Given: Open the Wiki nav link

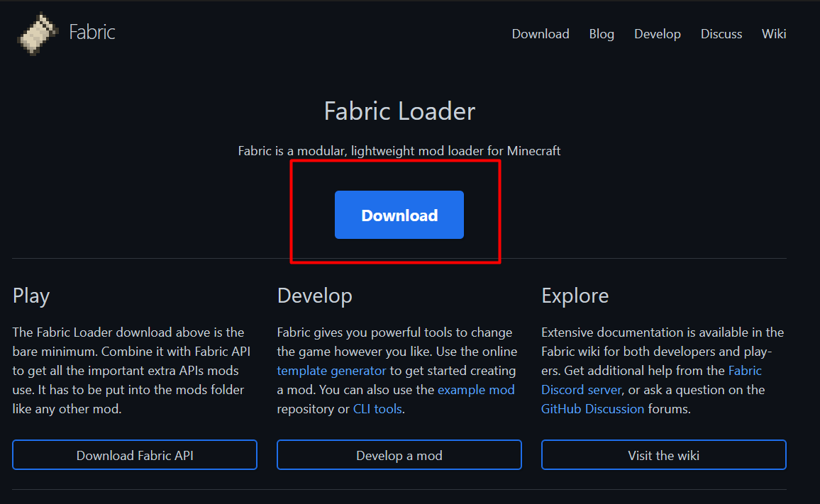Looking at the screenshot, I should coord(773,34).
